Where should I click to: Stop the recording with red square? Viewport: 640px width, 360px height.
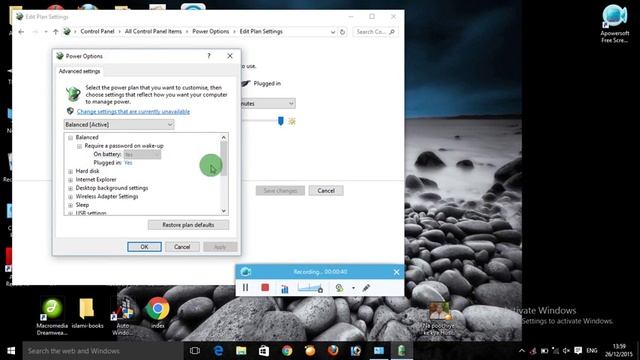[x=265, y=288]
